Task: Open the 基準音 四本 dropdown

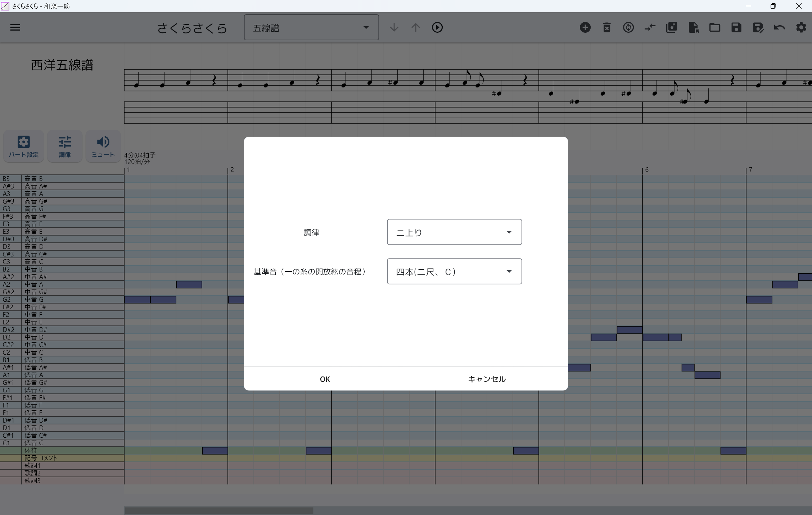Action: 454,272
